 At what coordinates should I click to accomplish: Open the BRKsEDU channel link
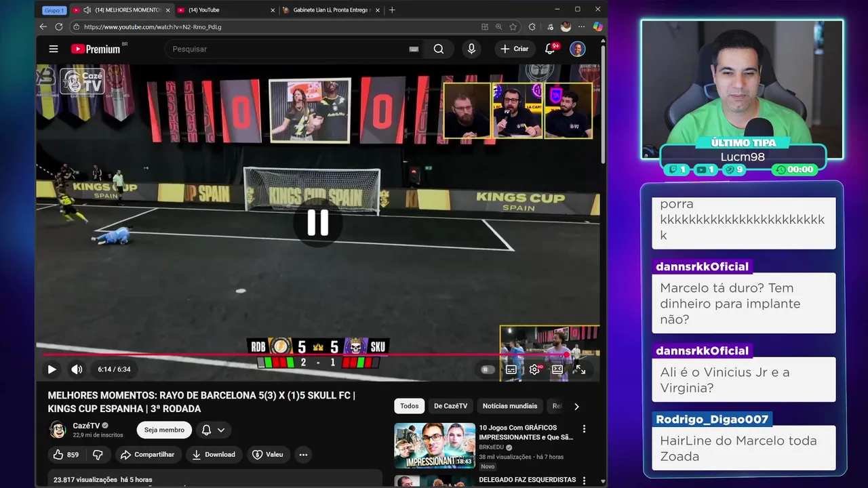coord(492,447)
